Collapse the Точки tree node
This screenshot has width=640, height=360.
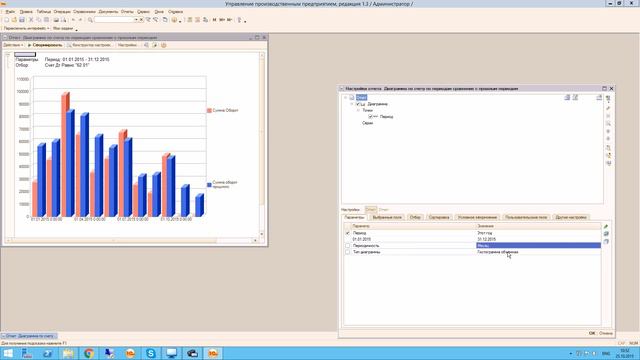click(358, 110)
